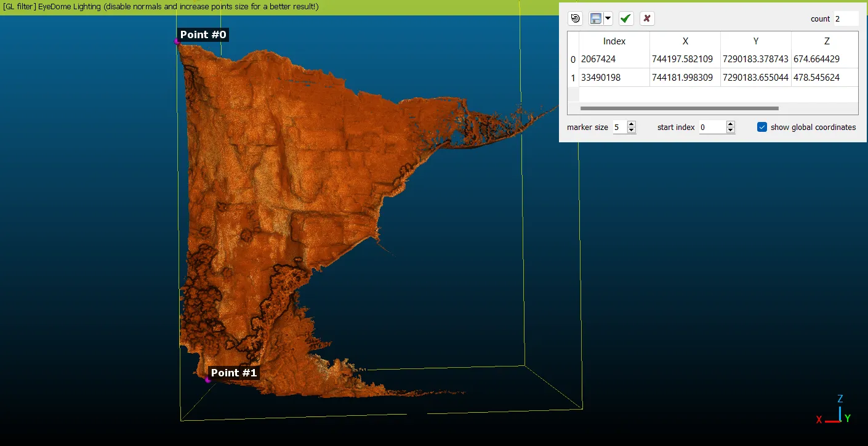Validate the picked points with the green checkmark
868x446 pixels.
tap(626, 18)
